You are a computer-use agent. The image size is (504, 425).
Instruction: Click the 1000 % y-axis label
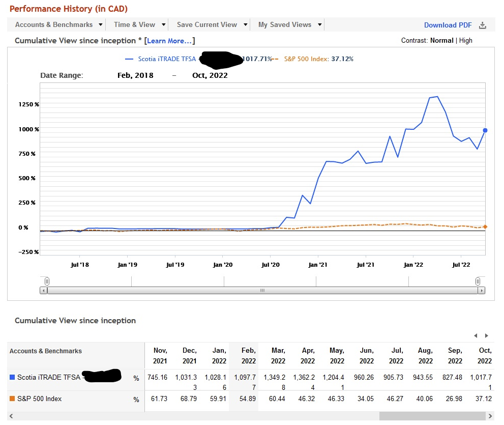[x=28, y=129]
